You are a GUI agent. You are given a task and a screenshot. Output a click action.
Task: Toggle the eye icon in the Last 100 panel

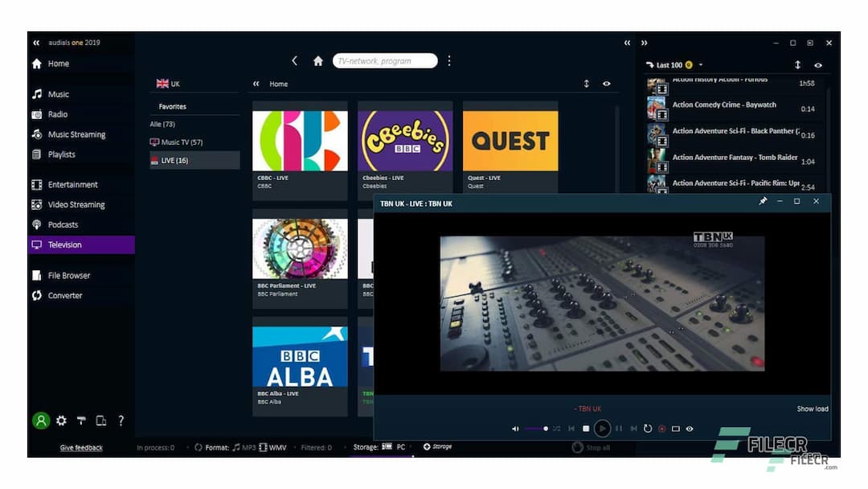tap(819, 64)
